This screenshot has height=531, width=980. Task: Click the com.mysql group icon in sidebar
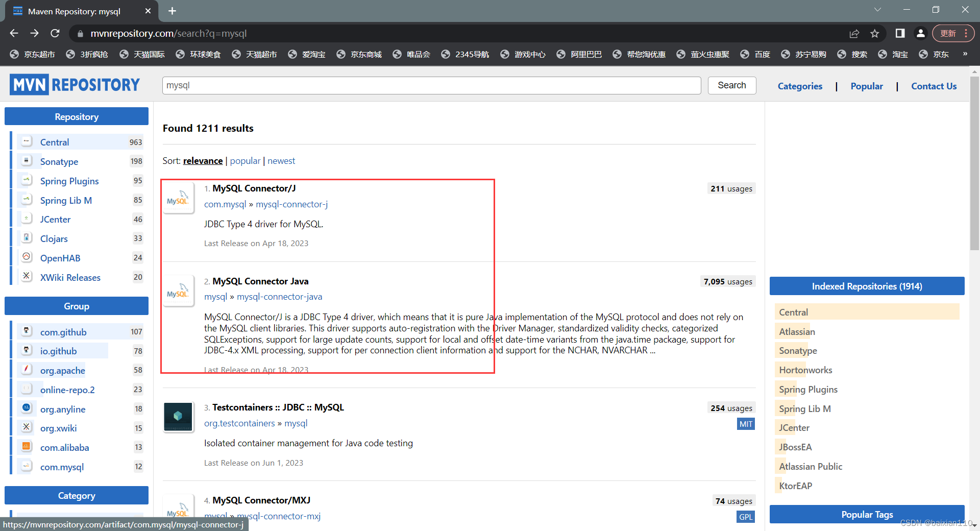tap(27, 466)
